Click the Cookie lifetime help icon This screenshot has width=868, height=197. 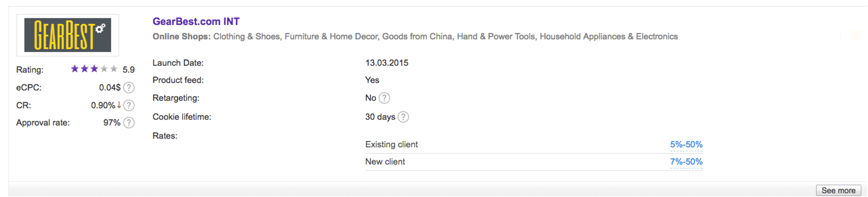(403, 117)
